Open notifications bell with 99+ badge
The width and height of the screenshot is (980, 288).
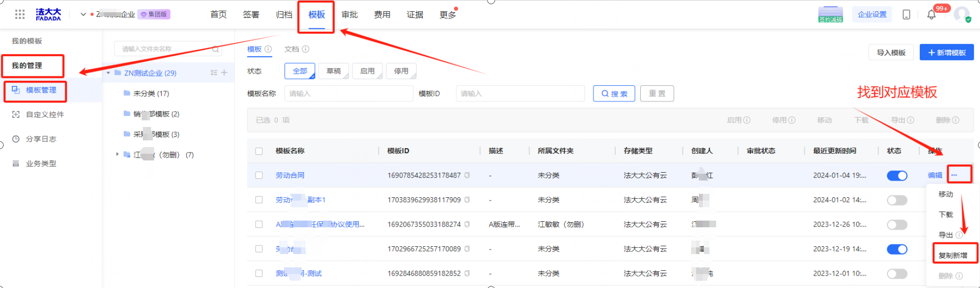[x=931, y=15]
